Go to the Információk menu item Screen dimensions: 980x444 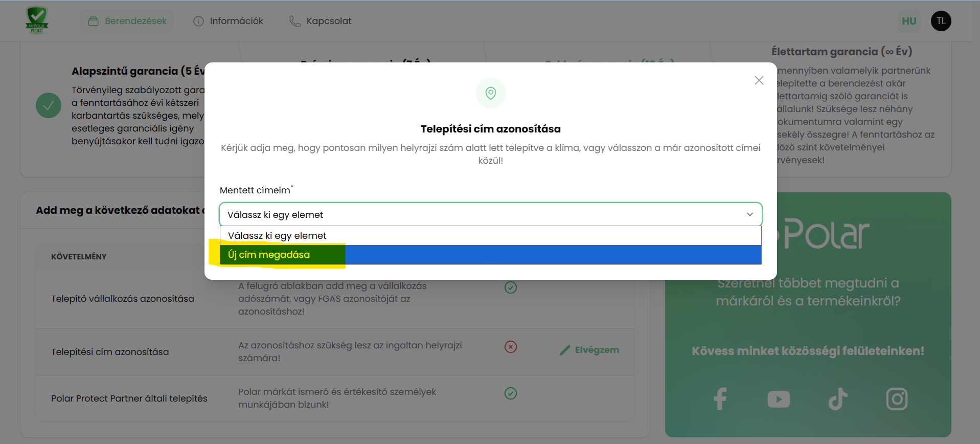pos(228,21)
